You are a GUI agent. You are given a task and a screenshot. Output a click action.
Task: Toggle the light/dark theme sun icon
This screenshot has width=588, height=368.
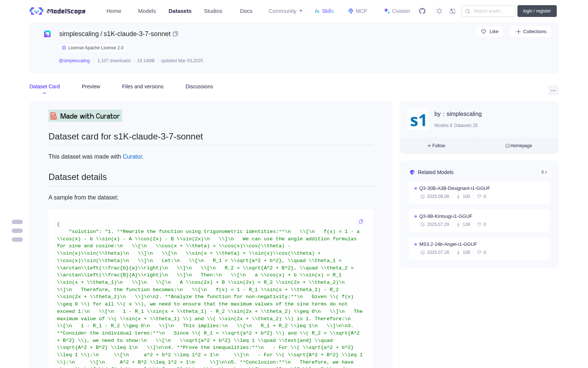point(439,11)
